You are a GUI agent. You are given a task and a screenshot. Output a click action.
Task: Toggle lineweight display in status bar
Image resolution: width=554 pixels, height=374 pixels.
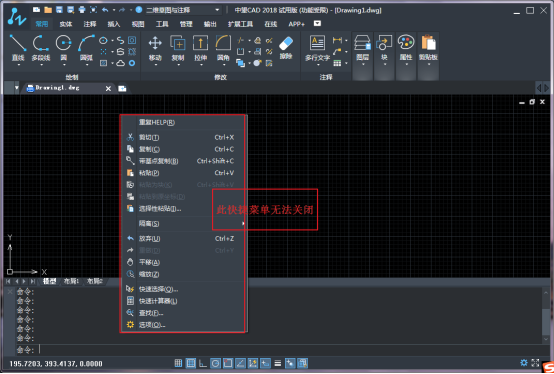coord(278,363)
